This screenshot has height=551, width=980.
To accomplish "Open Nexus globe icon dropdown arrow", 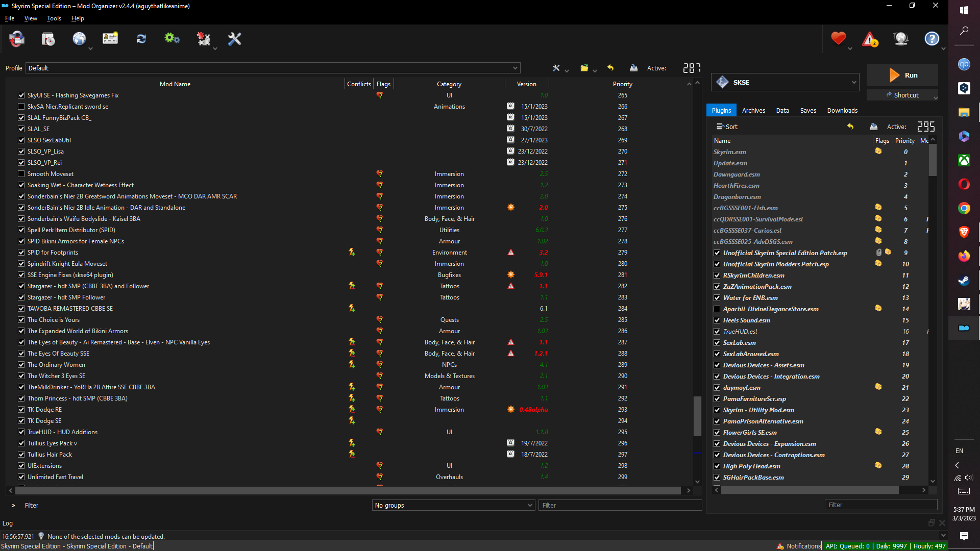I will (90, 48).
